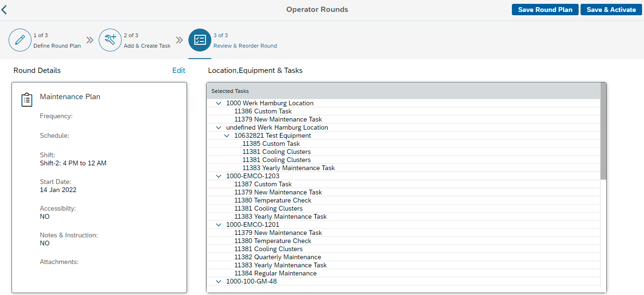Collapse the 1000 Werk Hamburg Location node
Screen dimensions: 644x295
coord(218,103)
